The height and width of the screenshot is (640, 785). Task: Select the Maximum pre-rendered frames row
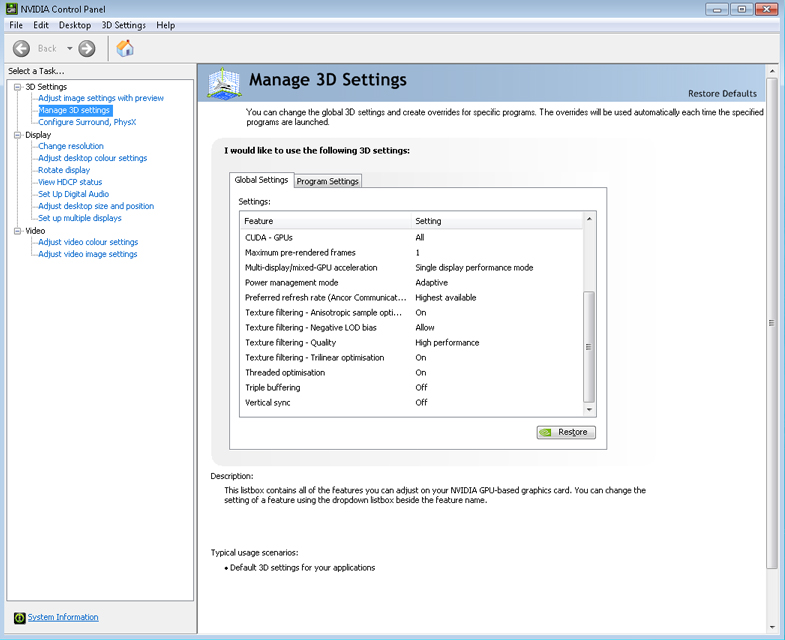pyautogui.click(x=412, y=252)
